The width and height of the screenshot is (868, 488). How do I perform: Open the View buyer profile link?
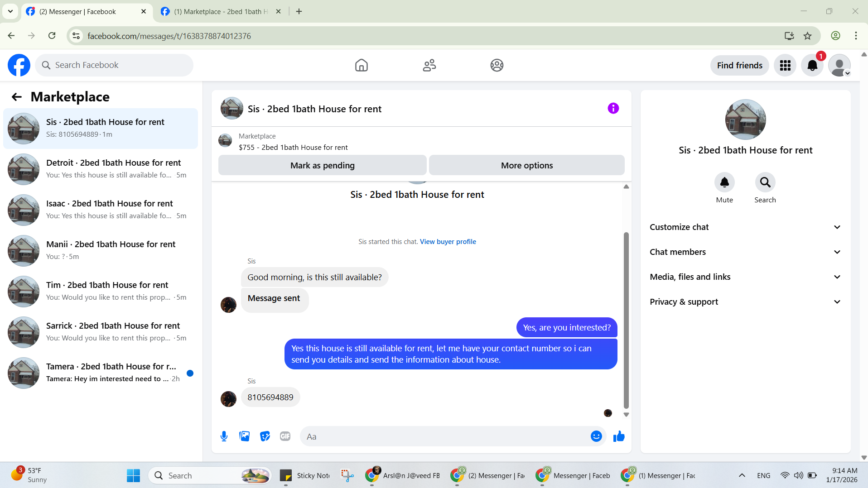coord(448,242)
